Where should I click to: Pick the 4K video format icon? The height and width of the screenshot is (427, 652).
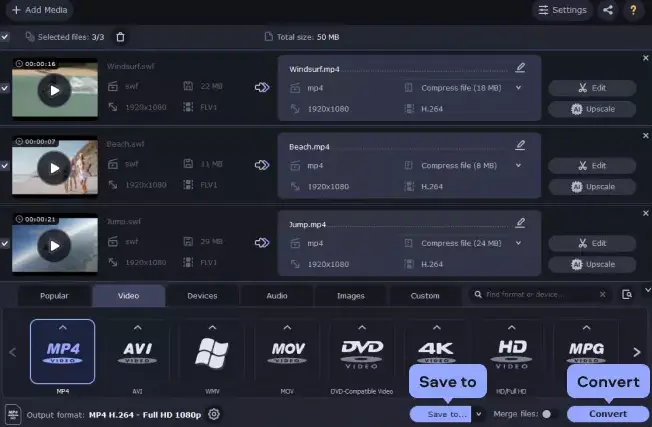coord(435,351)
